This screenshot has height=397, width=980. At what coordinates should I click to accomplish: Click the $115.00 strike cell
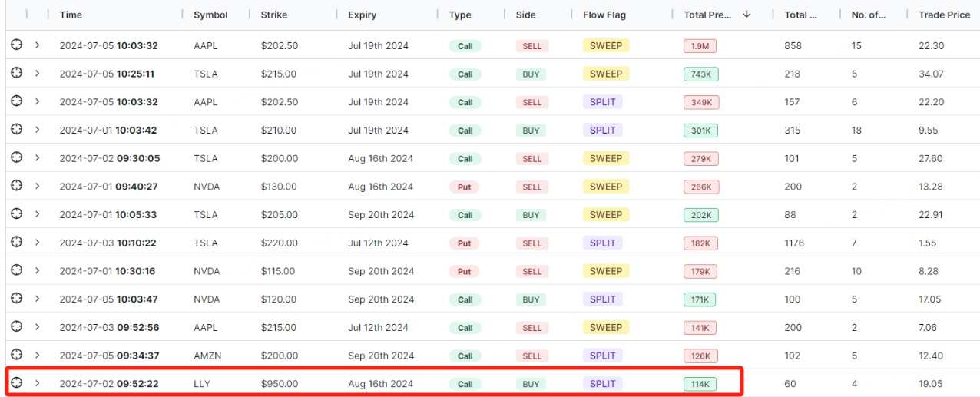point(278,271)
